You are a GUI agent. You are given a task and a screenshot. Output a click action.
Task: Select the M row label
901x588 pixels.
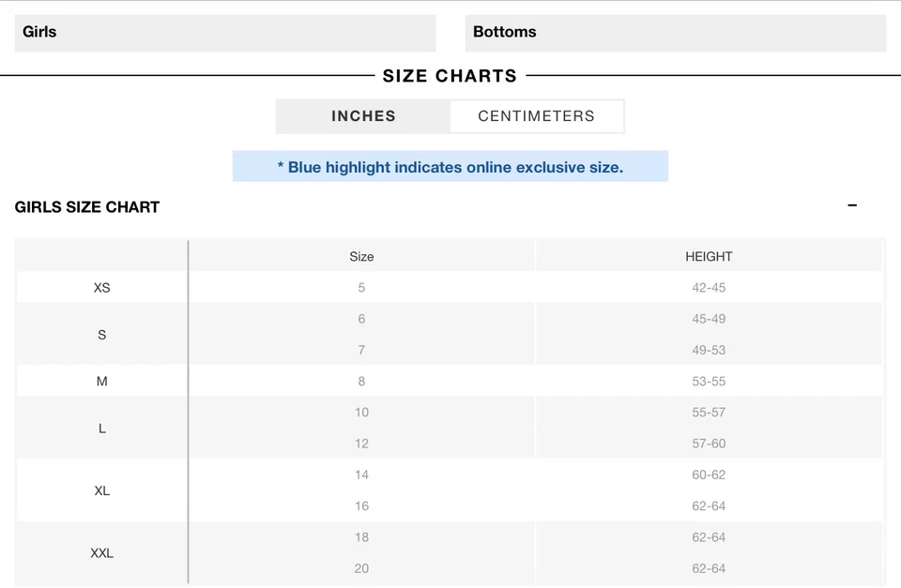pyautogui.click(x=102, y=382)
